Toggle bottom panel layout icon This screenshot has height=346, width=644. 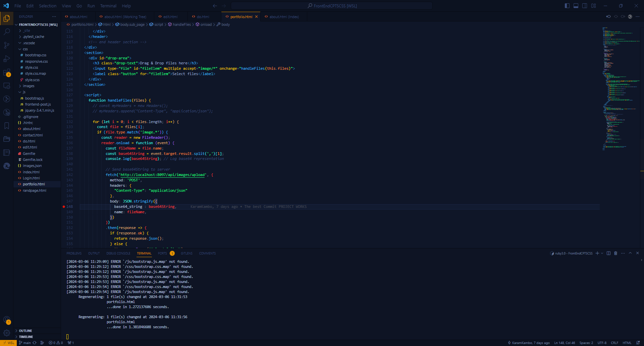point(576,6)
